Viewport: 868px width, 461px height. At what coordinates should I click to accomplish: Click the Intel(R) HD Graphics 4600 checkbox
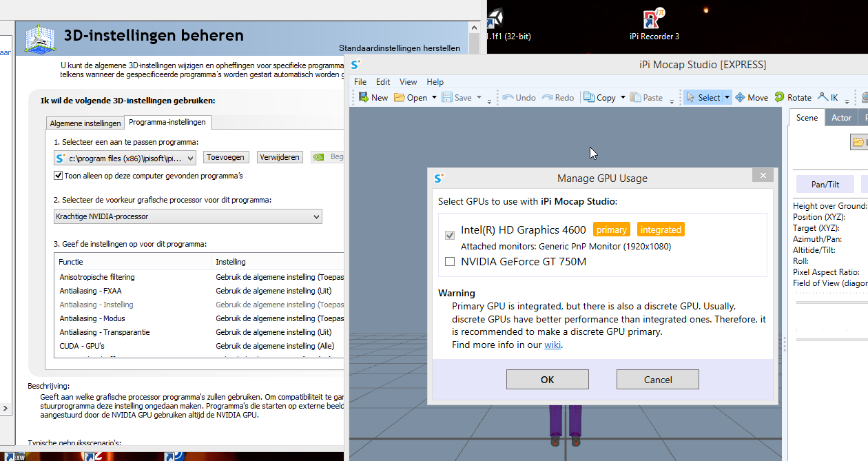pyautogui.click(x=450, y=235)
